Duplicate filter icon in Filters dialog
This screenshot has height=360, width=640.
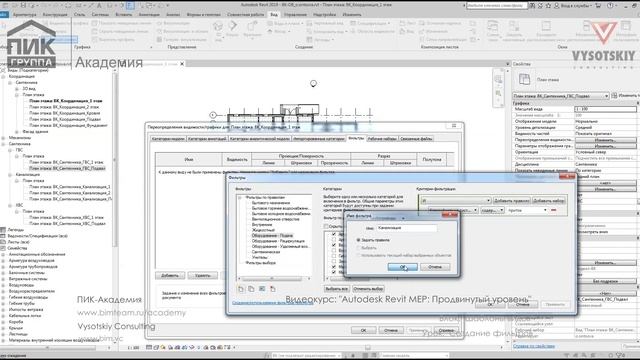click(251, 289)
